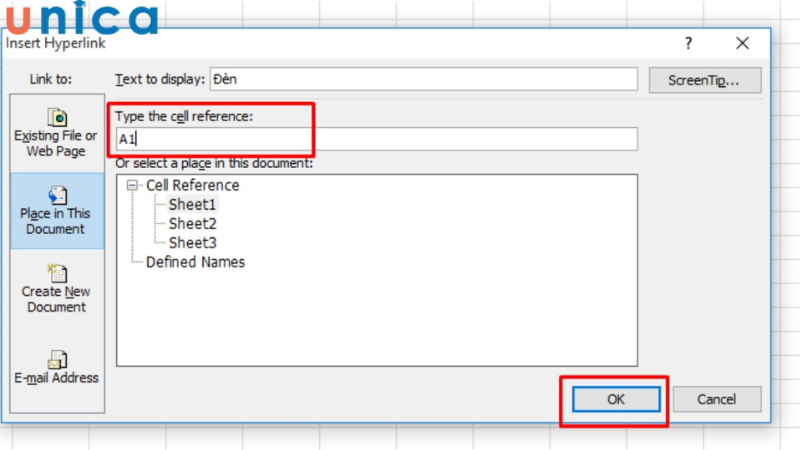Click Defined Names in the tree
This screenshot has width=800, height=450.
point(195,262)
